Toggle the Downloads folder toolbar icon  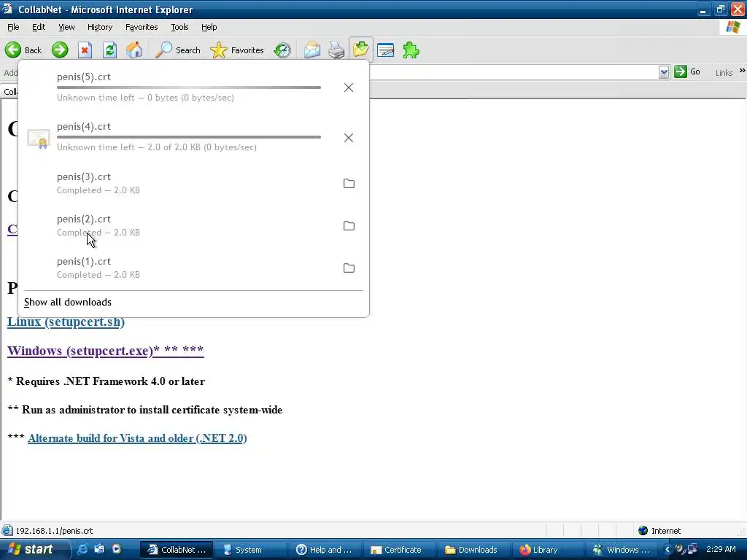point(360,50)
